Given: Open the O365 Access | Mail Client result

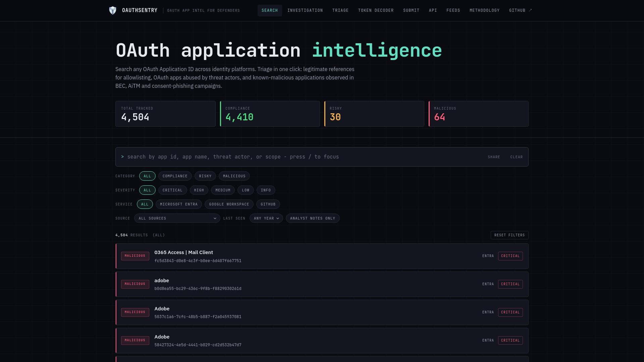Looking at the screenshot, I should 322,256.
